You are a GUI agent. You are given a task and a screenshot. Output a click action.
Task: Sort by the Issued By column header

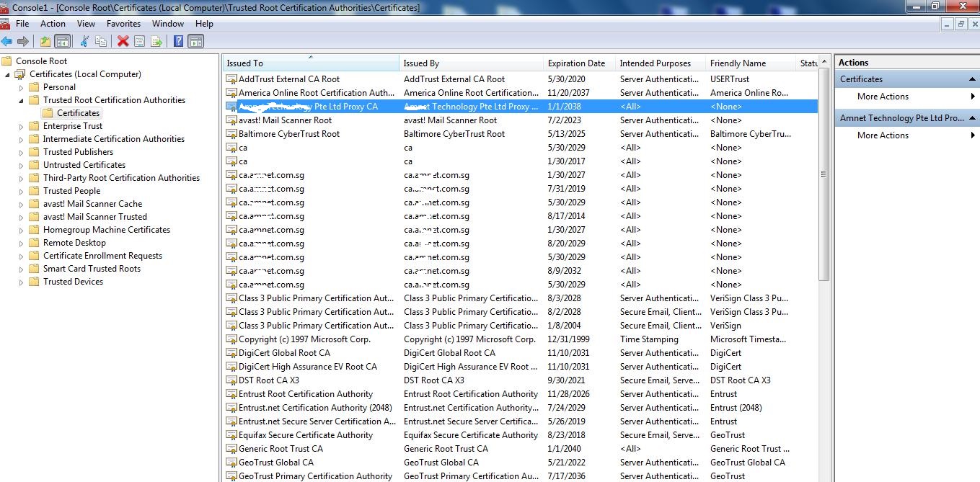coord(472,63)
